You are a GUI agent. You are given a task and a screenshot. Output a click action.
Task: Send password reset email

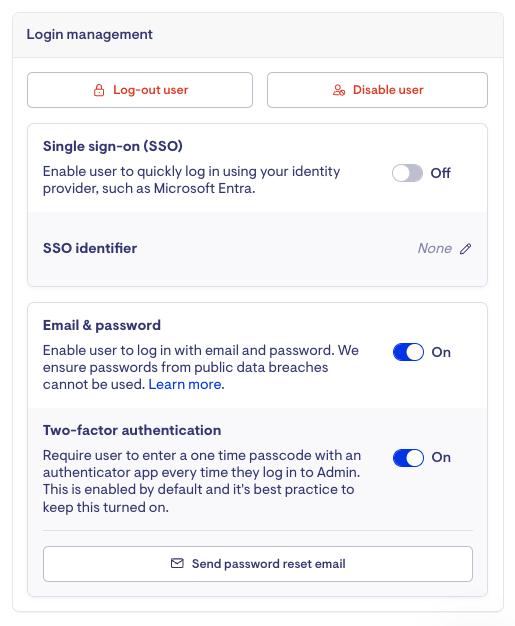tap(258, 564)
